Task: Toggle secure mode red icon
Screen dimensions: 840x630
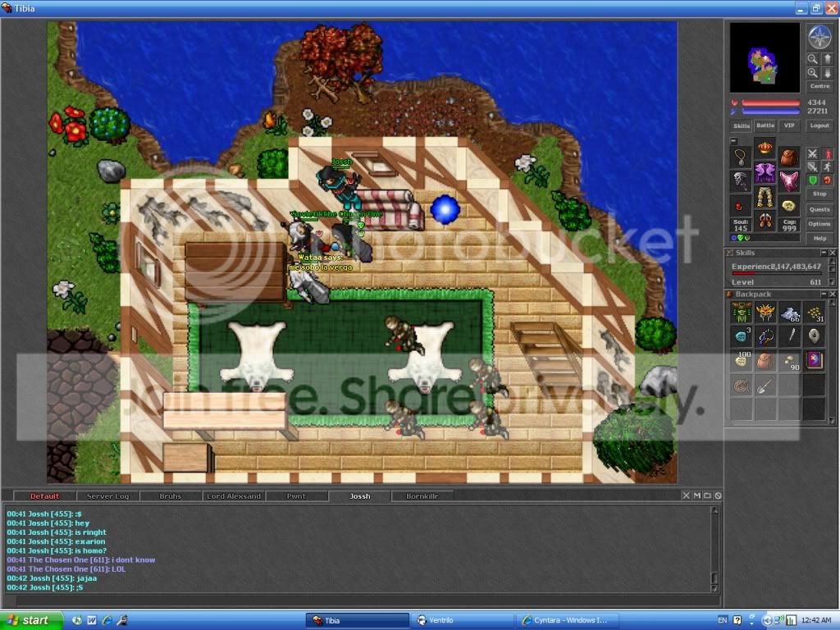Action: (x=827, y=180)
